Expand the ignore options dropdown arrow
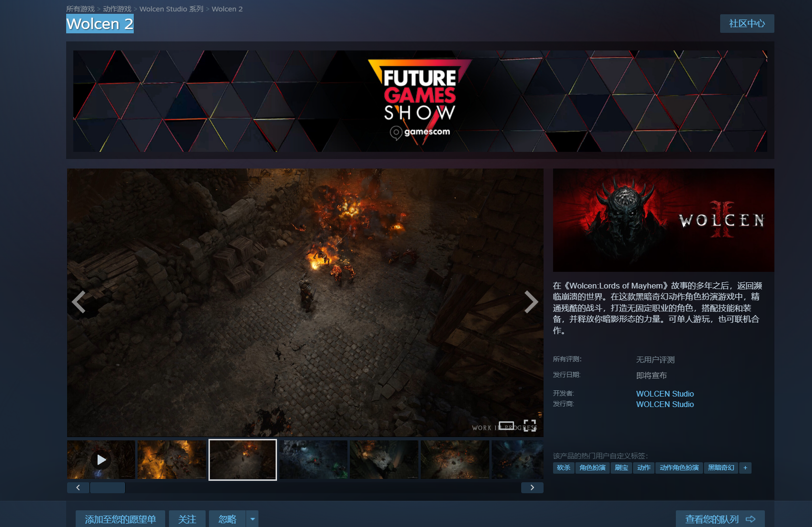This screenshot has height=527, width=812. 253,519
